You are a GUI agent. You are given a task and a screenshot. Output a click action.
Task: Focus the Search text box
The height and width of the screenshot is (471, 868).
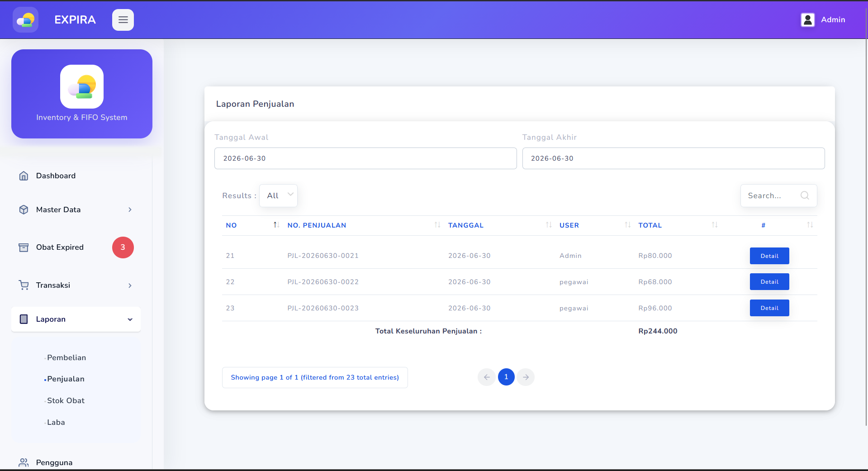(x=778, y=195)
